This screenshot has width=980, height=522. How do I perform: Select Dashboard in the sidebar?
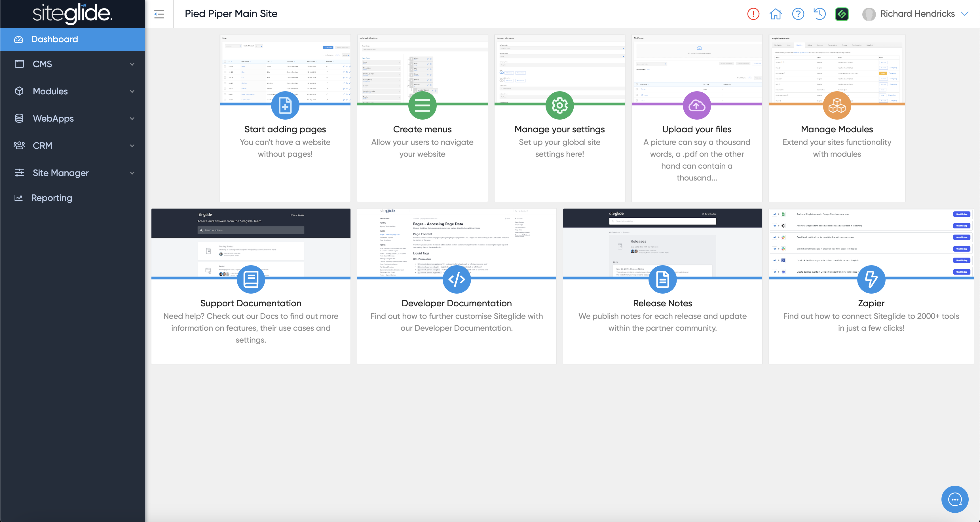pyautogui.click(x=54, y=39)
